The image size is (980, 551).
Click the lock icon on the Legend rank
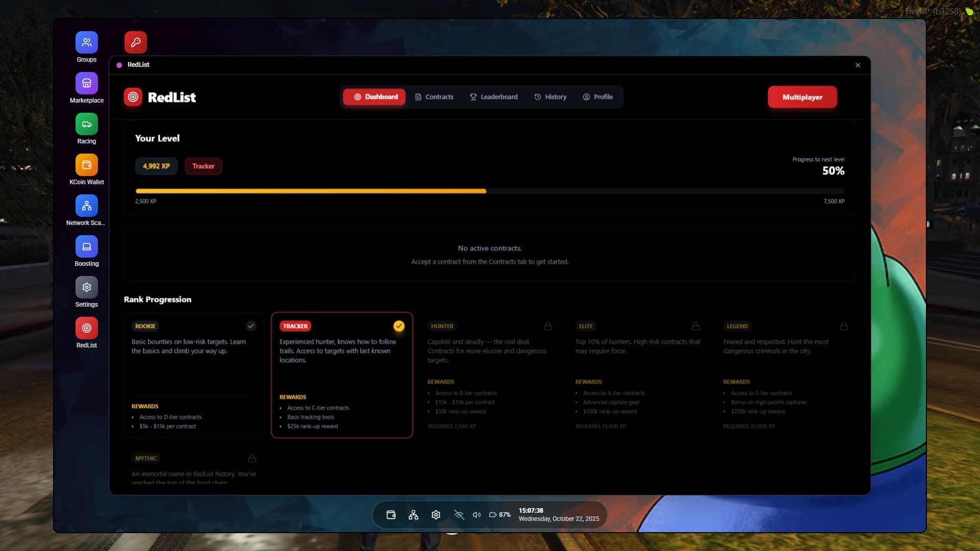tap(843, 325)
